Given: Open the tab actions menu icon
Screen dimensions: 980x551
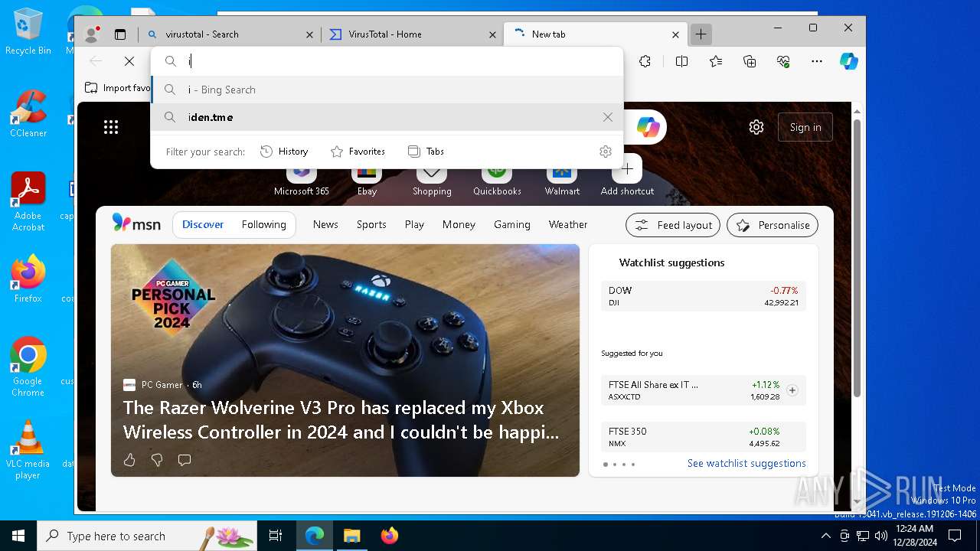Looking at the screenshot, I should (120, 34).
